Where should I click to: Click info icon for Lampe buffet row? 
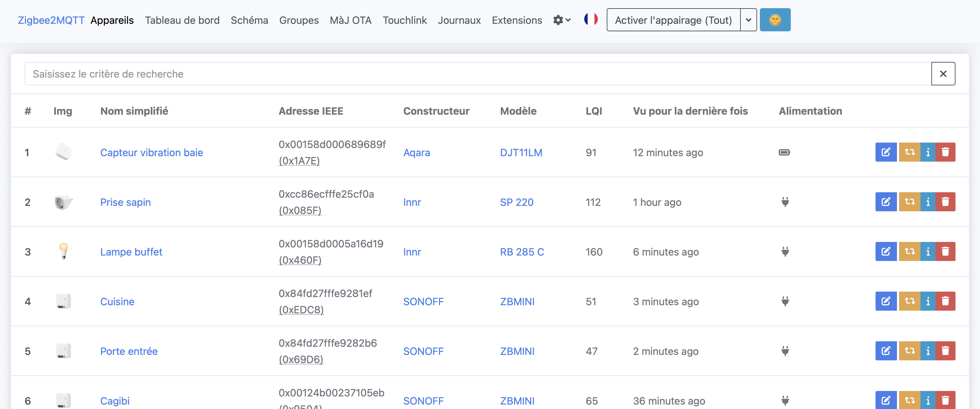pyautogui.click(x=928, y=251)
